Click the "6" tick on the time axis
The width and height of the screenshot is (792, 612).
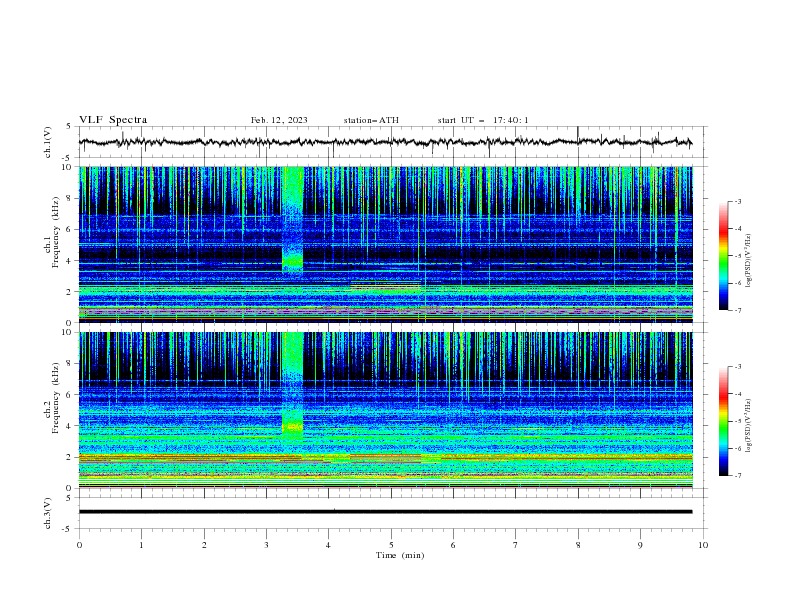pyautogui.click(x=453, y=545)
